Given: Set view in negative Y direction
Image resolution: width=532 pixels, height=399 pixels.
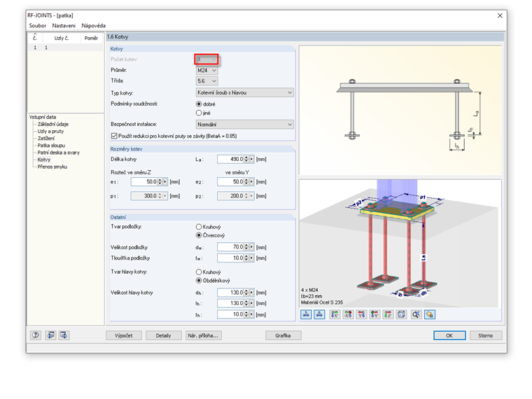Looking at the screenshot, I should point(374,314).
